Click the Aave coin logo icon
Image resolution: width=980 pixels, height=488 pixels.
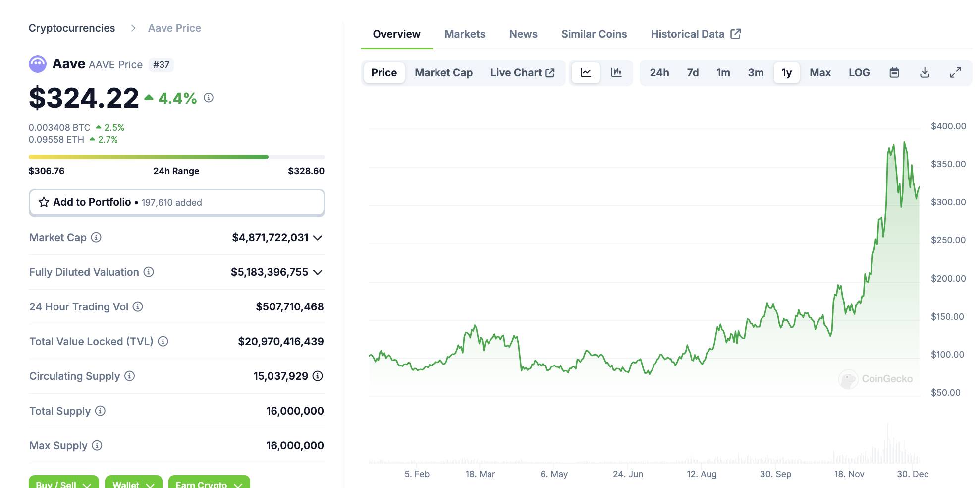[x=38, y=64]
